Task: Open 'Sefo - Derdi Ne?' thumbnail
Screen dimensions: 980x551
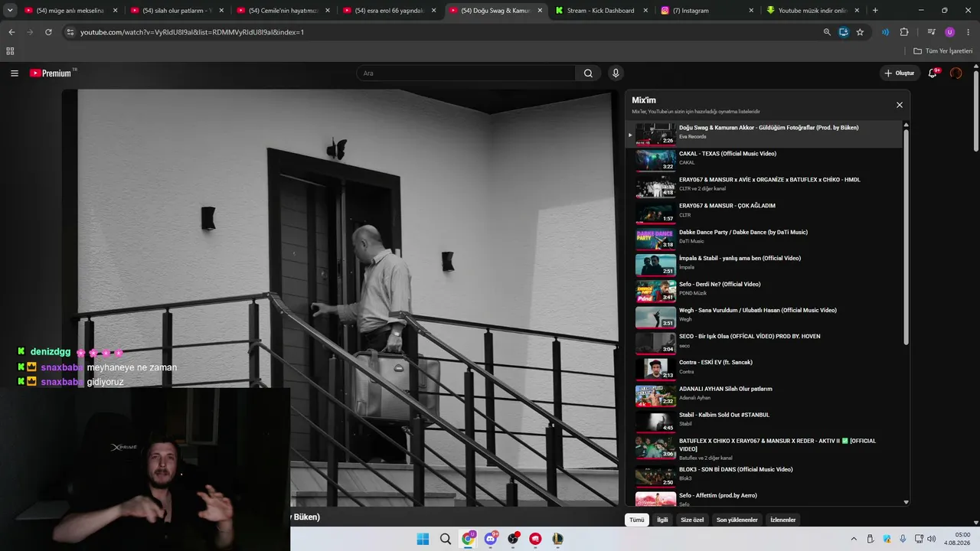Action: (655, 291)
